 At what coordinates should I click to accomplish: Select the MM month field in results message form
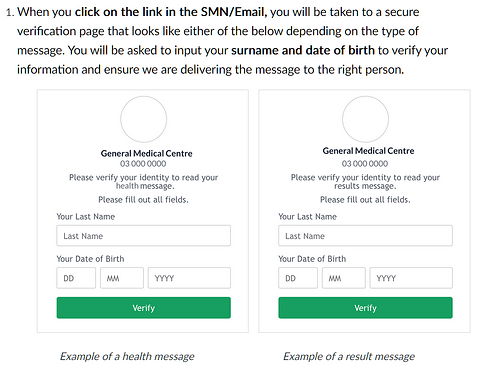point(344,278)
